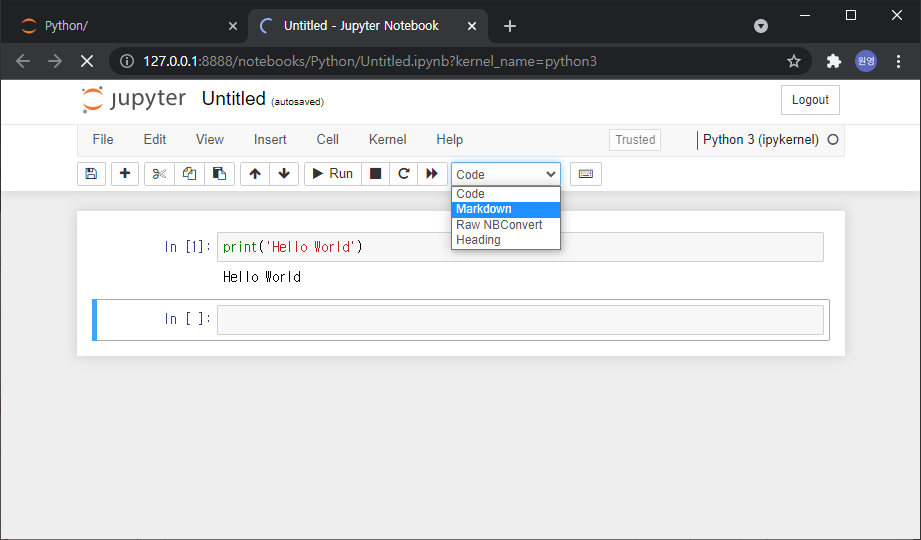
Task: Open a new browser tab
Action: pyautogui.click(x=510, y=26)
